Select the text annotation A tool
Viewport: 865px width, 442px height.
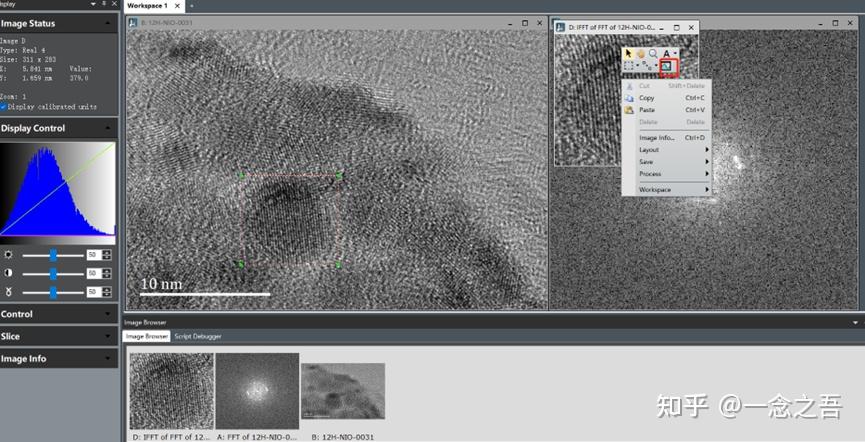coord(666,54)
